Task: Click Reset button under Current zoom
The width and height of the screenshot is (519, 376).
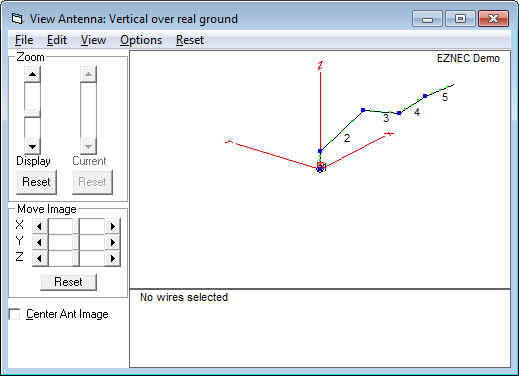Action: (92, 182)
